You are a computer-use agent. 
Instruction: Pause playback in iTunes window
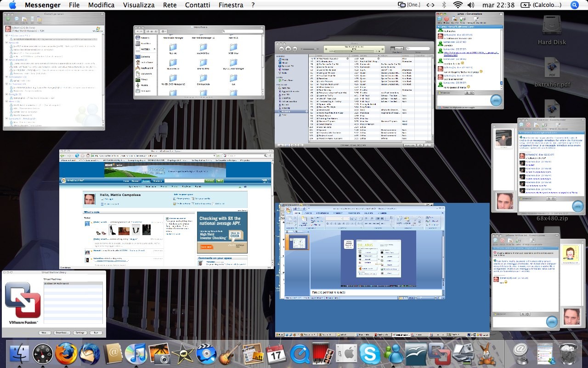tap(288, 49)
